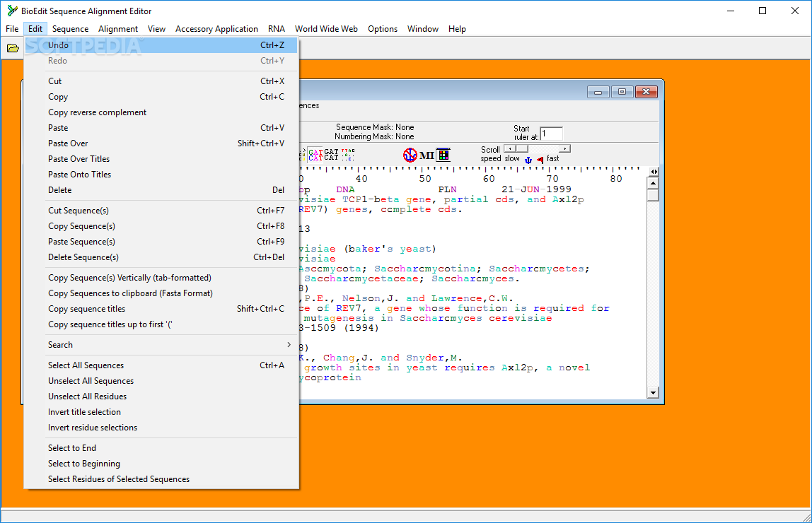Click the MI mutual information icon
This screenshot has height=523, width=812.
427,155
